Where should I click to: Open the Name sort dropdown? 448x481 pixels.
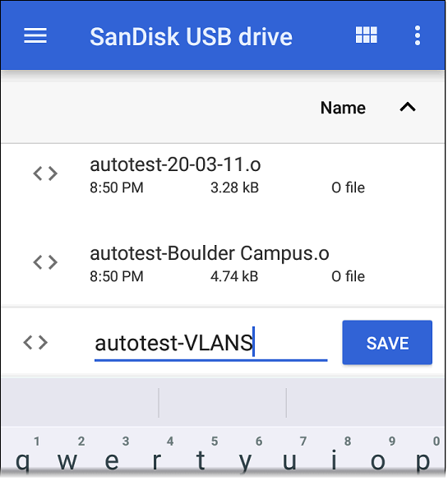click(343, 108)
